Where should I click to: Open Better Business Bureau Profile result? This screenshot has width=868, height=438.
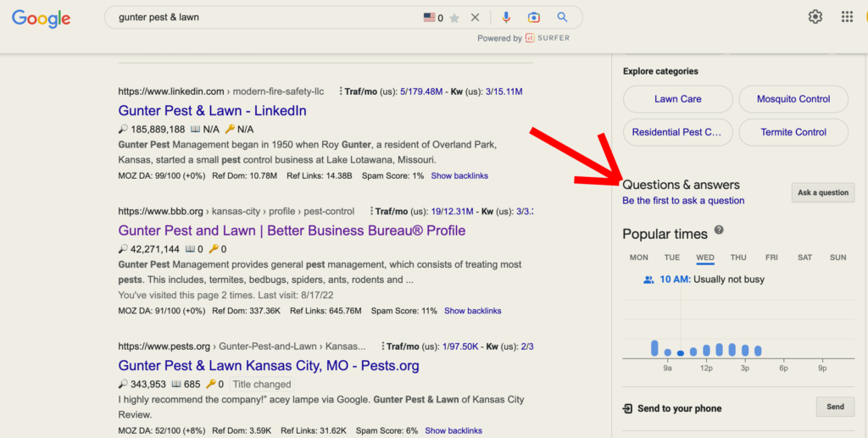coord(292,230)
